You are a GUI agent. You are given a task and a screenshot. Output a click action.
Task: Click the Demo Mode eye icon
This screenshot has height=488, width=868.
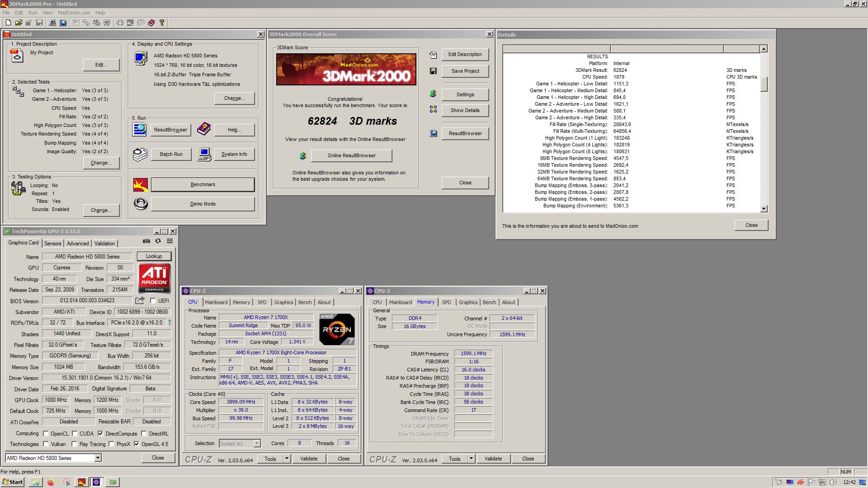click(141, 204)
